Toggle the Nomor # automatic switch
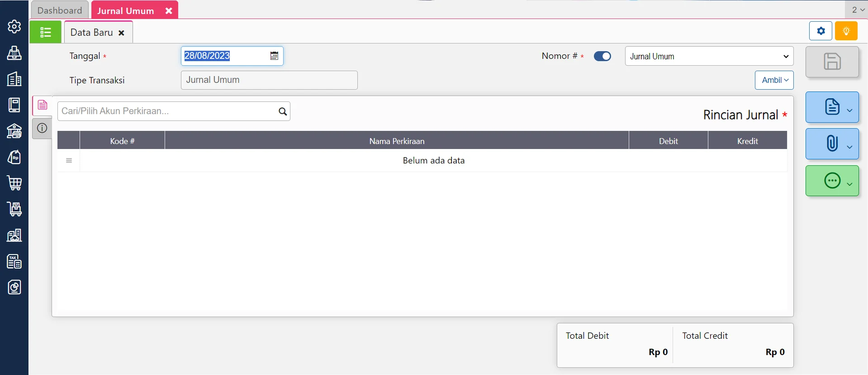Image resolution: width=868 pixels, height=375 pixels. [x=602, y=56]
